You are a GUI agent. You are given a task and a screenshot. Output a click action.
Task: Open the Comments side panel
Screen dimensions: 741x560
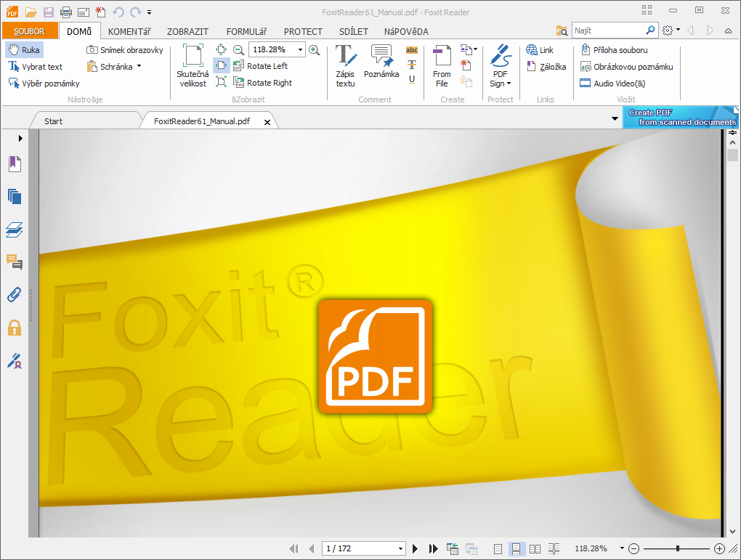coord(15,261)
